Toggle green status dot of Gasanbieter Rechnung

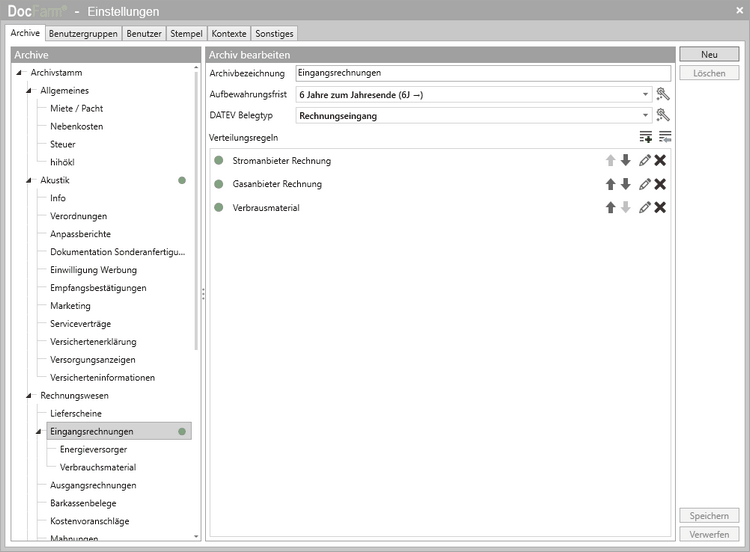click(219, 184)
